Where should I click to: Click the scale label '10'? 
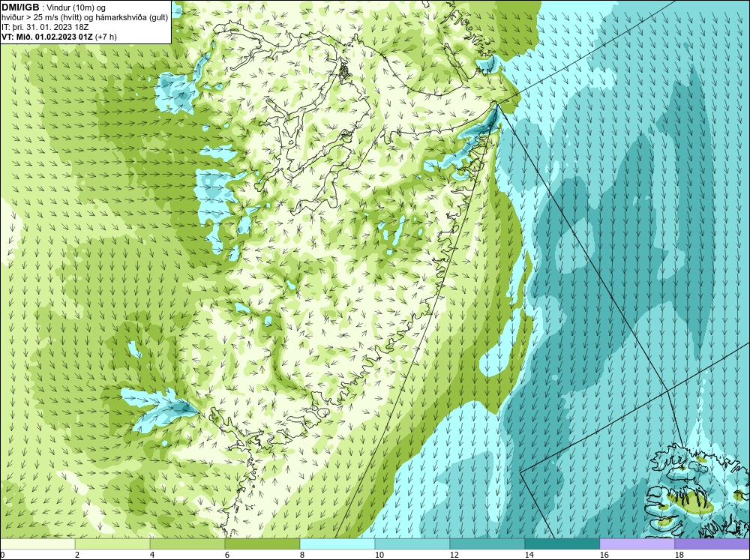pyautogui.click(x=379, y=555)
